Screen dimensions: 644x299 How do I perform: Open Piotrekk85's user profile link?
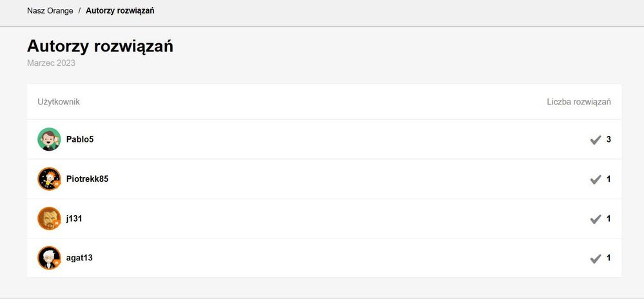(87, 179)
